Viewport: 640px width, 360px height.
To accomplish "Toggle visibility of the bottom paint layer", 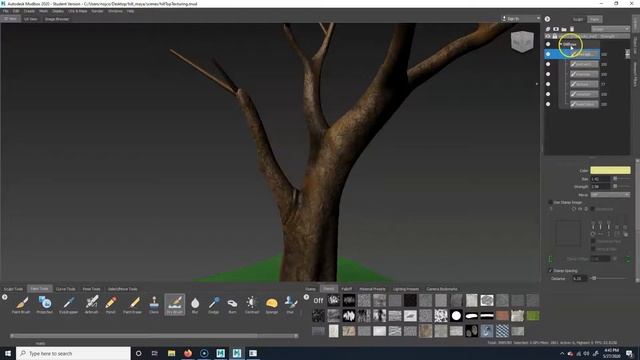I will click(x=548, y=104).
